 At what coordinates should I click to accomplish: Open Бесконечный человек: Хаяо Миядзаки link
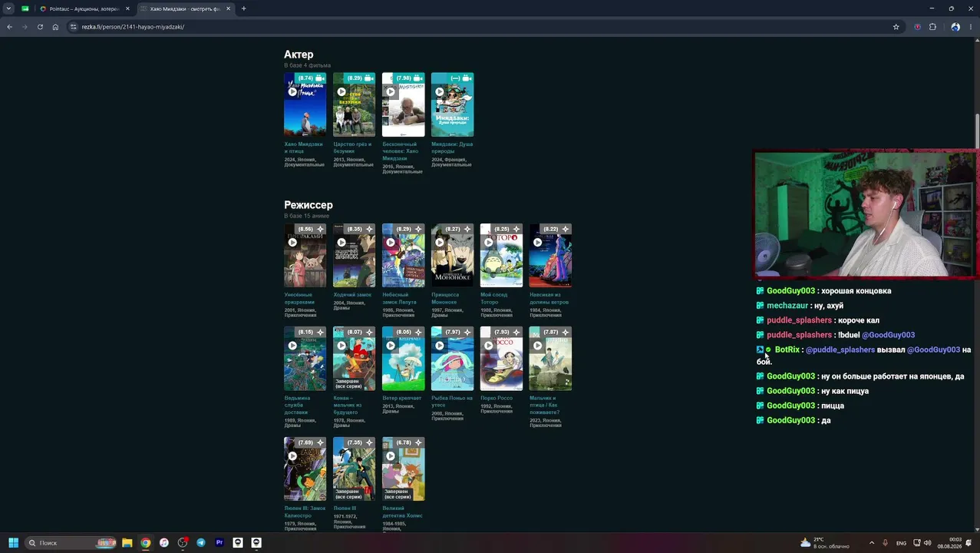[401, 151]
